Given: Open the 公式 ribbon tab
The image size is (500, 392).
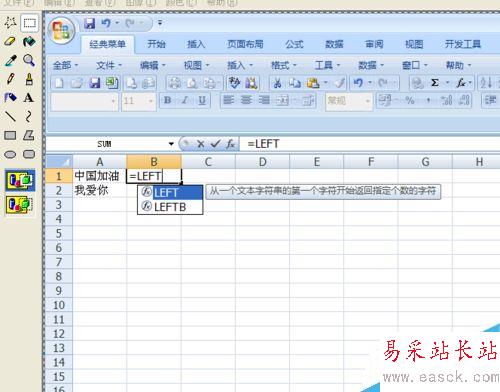Looking at the screenshot, I should tap(294, 44).
